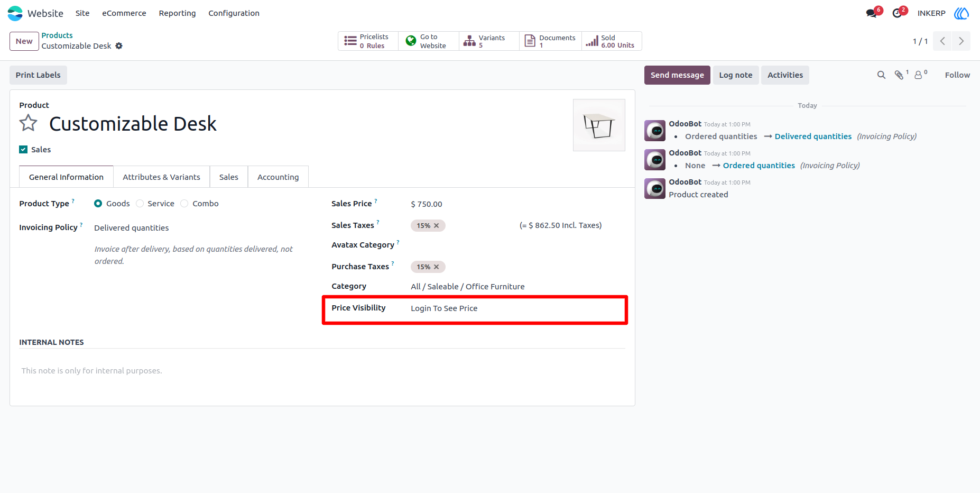Switch to Attributes & Variants tab

click(x=162, y=177)
